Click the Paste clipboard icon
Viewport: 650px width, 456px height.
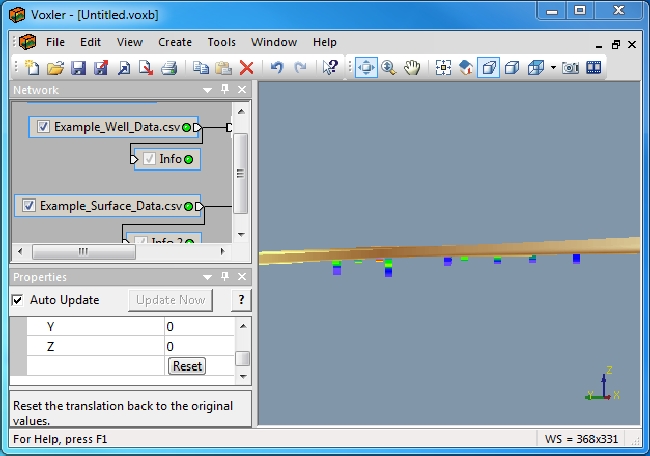(224, 68)
